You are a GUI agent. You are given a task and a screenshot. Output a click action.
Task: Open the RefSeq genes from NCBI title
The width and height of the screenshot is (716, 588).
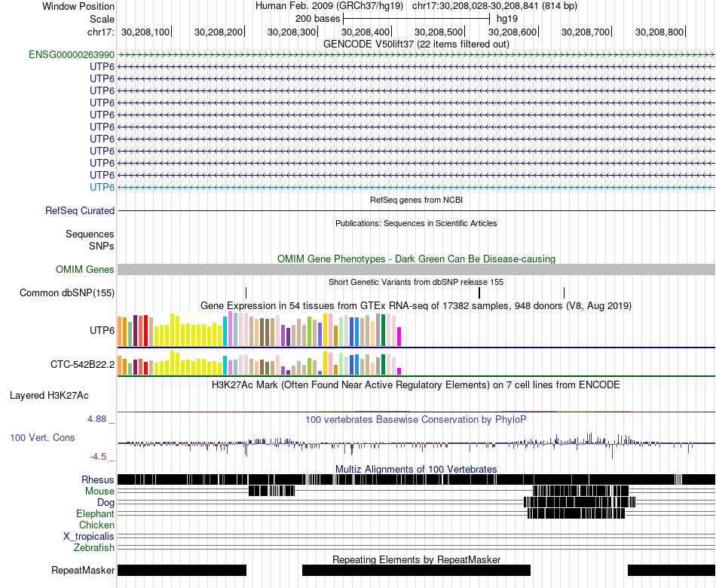pos(416,200)
